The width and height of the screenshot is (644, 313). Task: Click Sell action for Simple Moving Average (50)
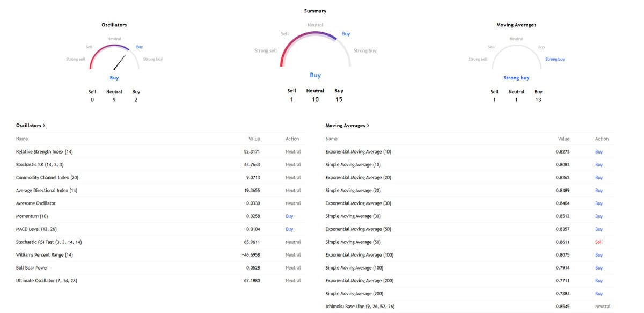598,242
